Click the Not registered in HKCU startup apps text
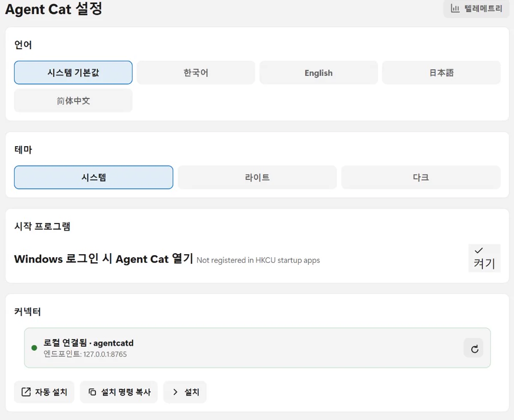Image resolution: width=514 pixels, height=420 pixels. click(258, 260)
